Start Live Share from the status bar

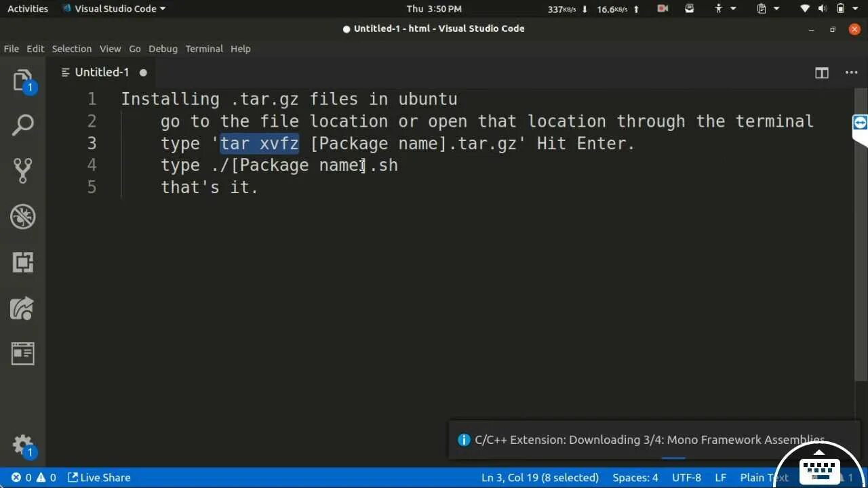pyautogui.click(x=99, y=478)
